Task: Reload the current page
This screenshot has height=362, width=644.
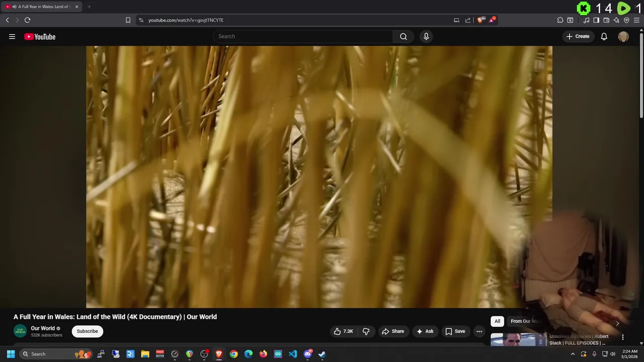Action: (27, 20)
